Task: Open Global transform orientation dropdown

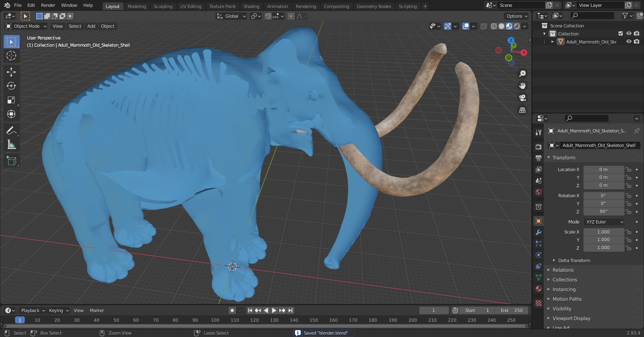Action: pos(231,16)
